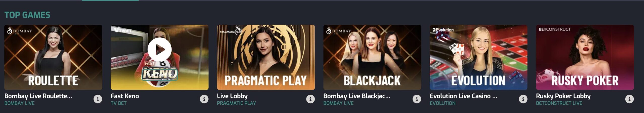Launch the Evolution game thumbnail

point(478,57)
